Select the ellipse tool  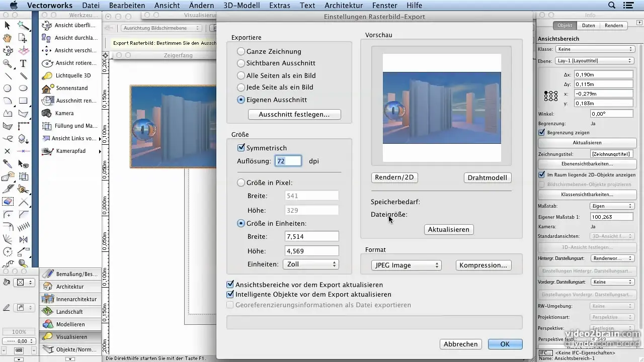tap(23, 88)
